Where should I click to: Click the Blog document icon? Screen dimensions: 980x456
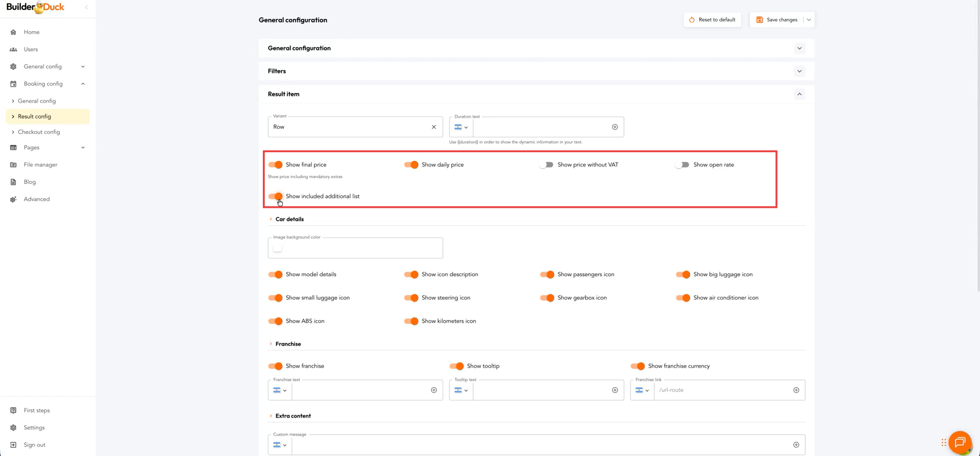(x=13, y=182)
